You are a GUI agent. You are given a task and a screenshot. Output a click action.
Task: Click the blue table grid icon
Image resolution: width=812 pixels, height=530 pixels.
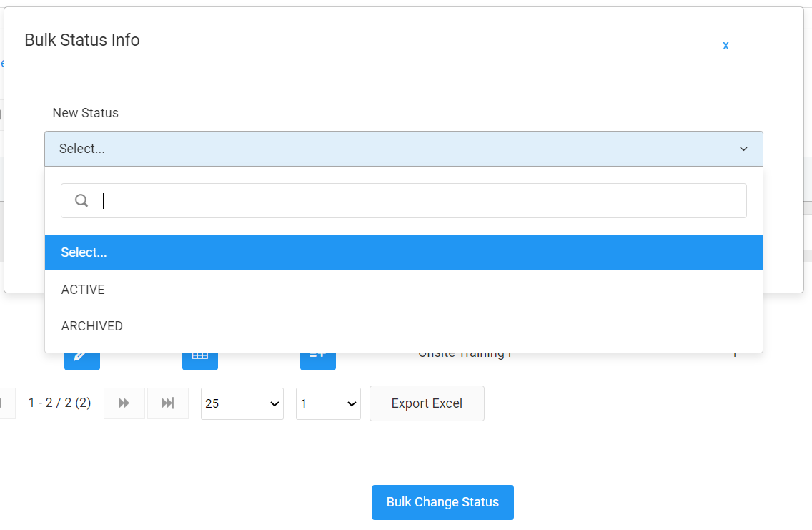[200, 361]
